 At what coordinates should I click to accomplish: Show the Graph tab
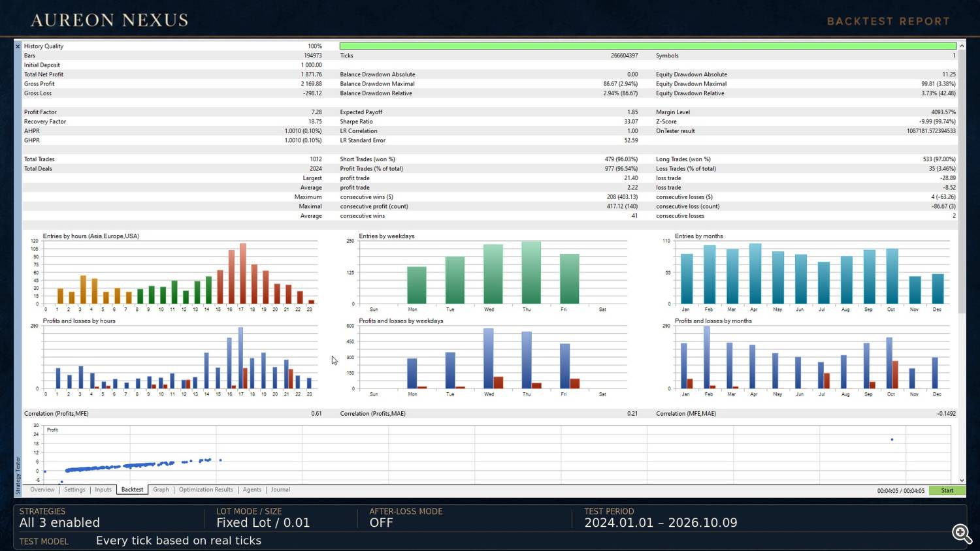(161, 490)
